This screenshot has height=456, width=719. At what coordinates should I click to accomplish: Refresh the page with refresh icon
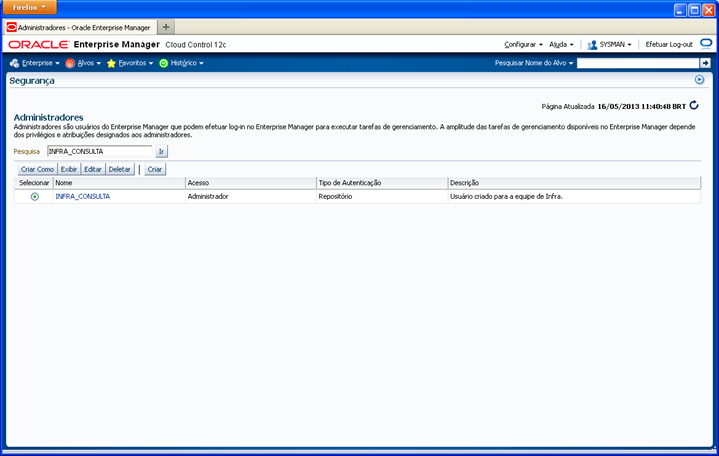point(694,106)
